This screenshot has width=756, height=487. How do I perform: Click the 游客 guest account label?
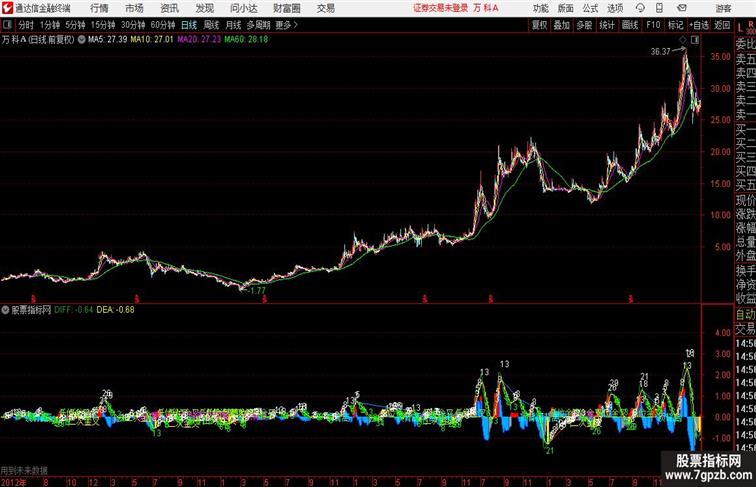[x=723, y=8]
